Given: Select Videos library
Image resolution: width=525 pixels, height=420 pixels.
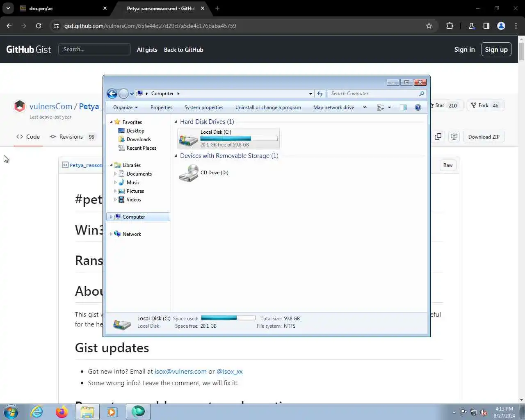Looking at the screenshot, I should (x=134, y=200).
